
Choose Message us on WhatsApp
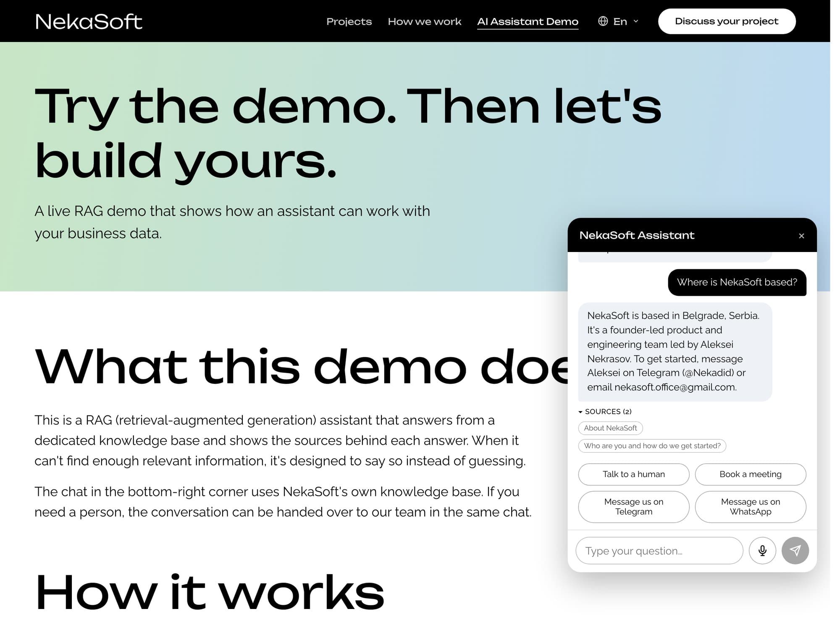point(750,507)
